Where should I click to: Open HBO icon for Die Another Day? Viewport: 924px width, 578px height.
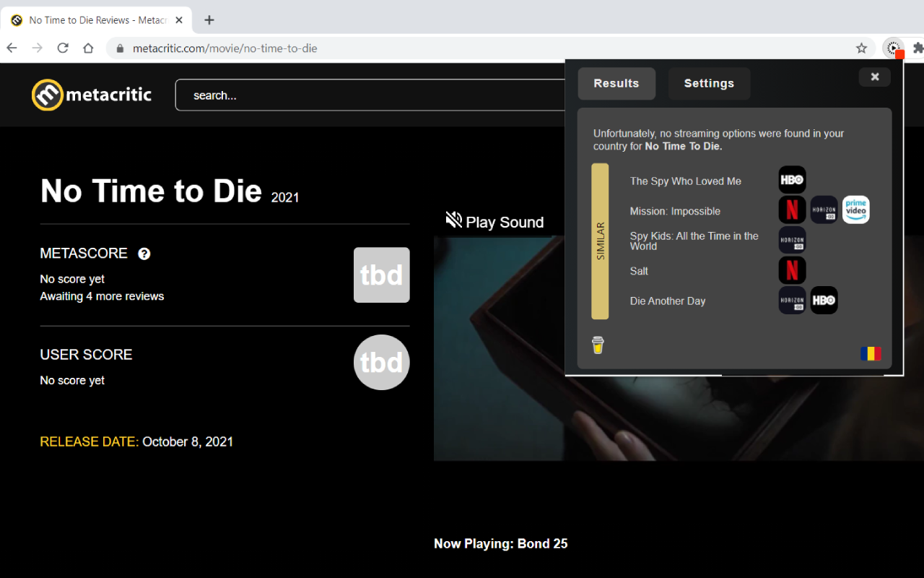click(x=824, y=301)
